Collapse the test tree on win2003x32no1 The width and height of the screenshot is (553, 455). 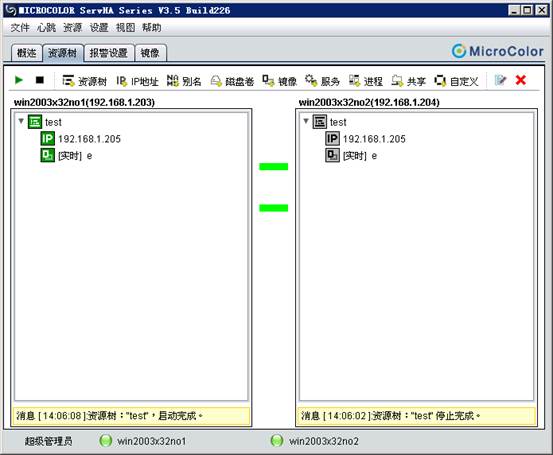point(21,121)
